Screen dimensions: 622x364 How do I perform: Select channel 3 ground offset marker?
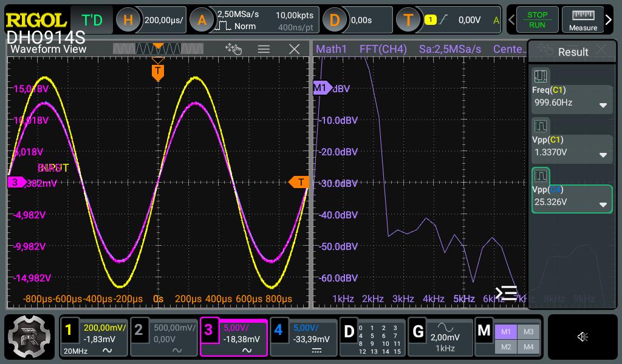pos(16,182)
